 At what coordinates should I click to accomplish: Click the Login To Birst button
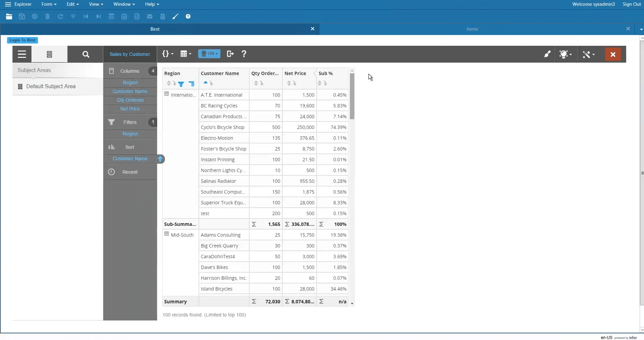coord(22,40)
